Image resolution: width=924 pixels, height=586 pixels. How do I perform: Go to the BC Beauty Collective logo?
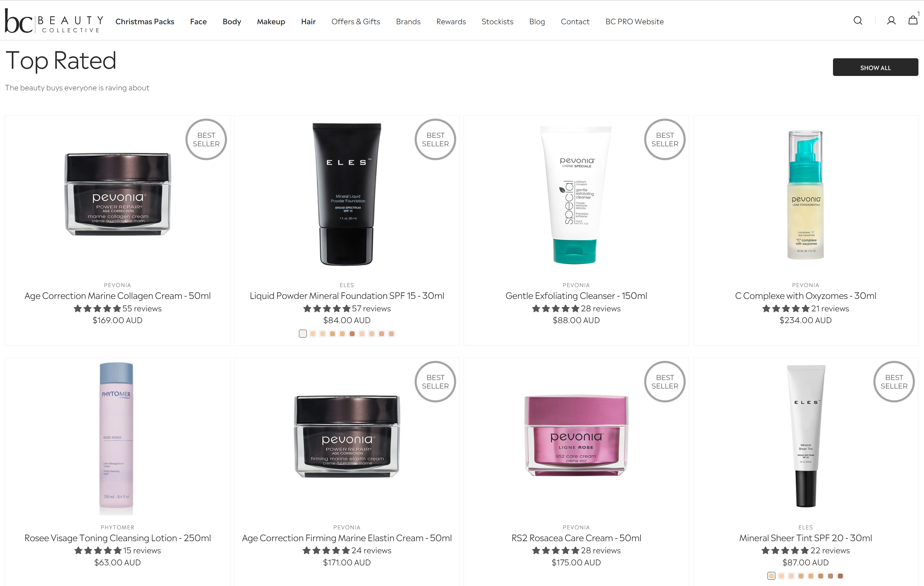(x=54, y=21)
